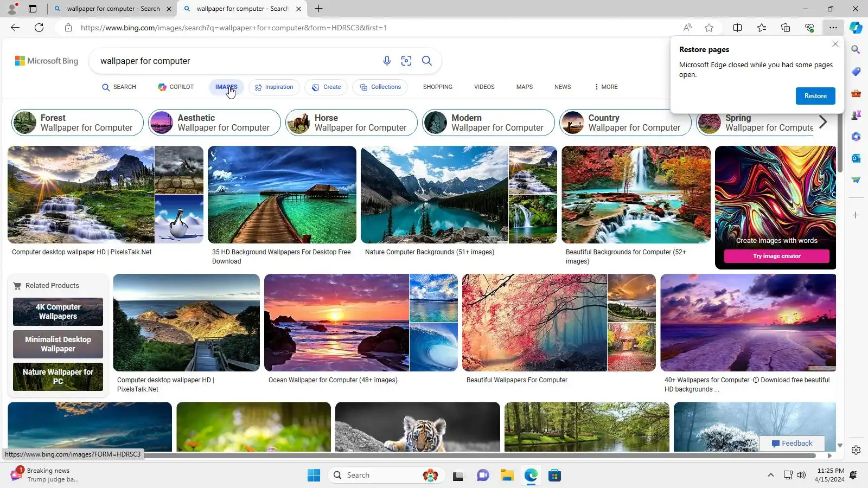This screenshot has width=868, height=488.
Task: Switch to first wallpaper for computer browser tab
Action: [x=113, y=9]
